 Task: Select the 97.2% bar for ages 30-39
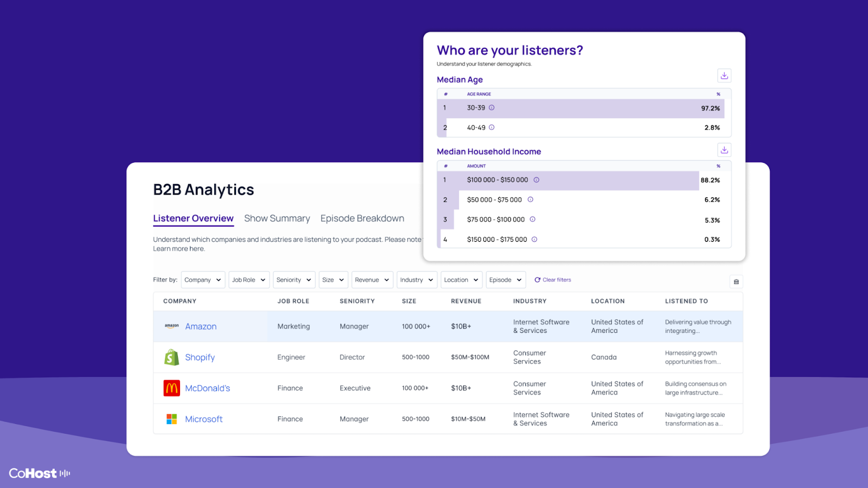point(581,108)
